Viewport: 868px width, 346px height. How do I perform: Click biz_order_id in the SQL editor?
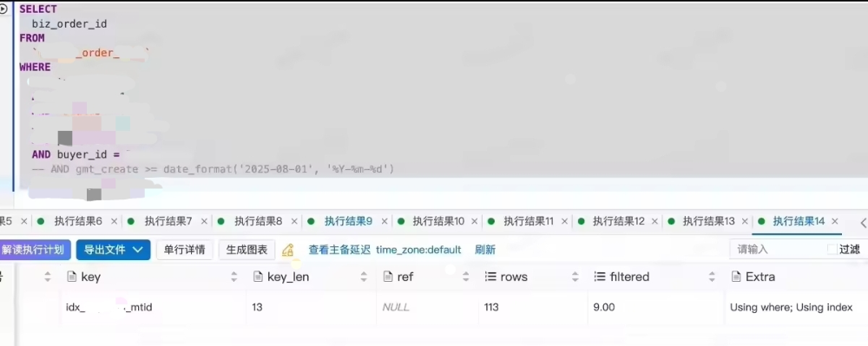69,23
